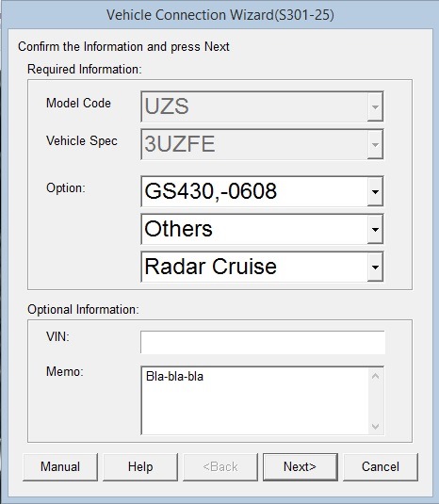Image resolution: width=439 pixels, height=504 pixels.
Task: Click the <Back button
Action: coord(220,466)
